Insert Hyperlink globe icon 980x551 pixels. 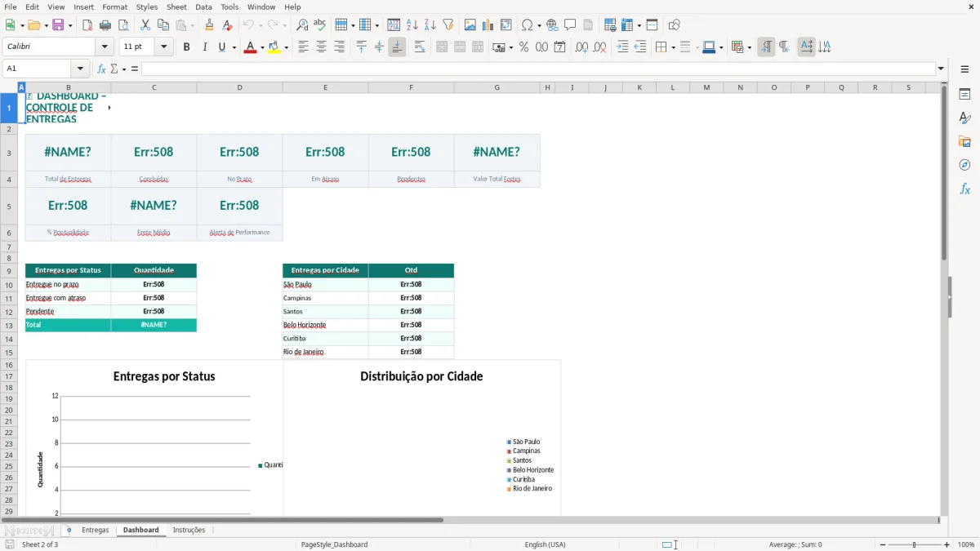click(552, 25)
